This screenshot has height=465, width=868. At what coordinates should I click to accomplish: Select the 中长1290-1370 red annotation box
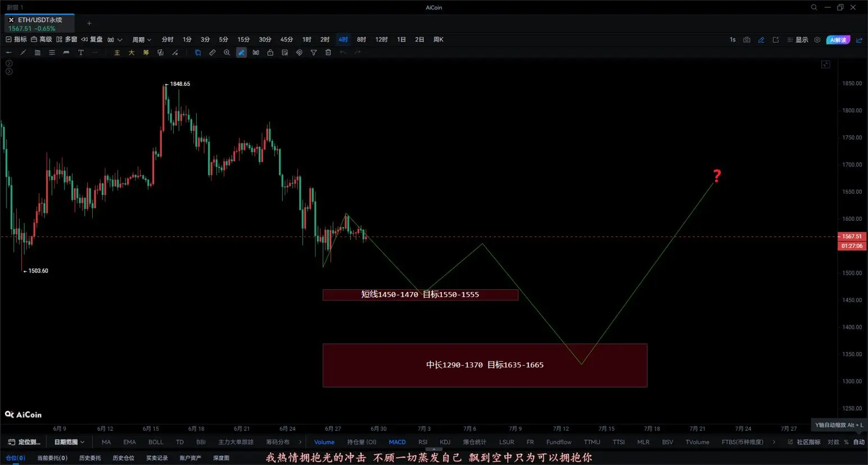pyautogui.click(x=485, y=366)
